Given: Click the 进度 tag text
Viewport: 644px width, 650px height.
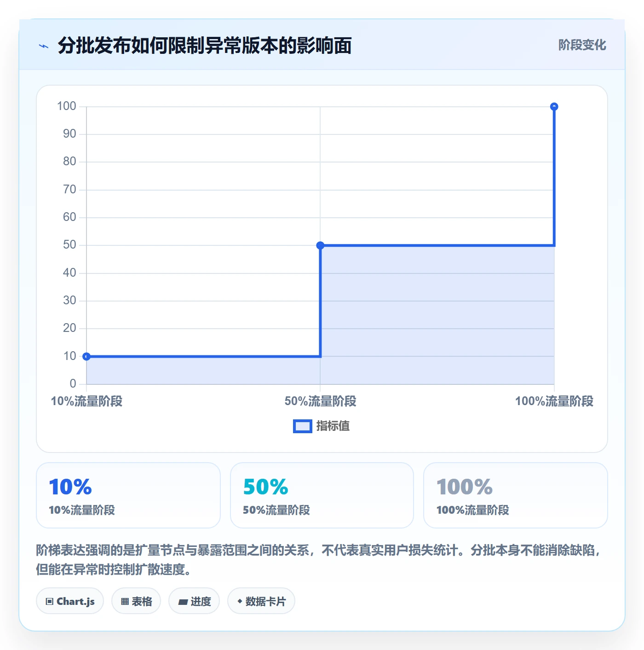Looking at the screenshot, I should point(201,601).
